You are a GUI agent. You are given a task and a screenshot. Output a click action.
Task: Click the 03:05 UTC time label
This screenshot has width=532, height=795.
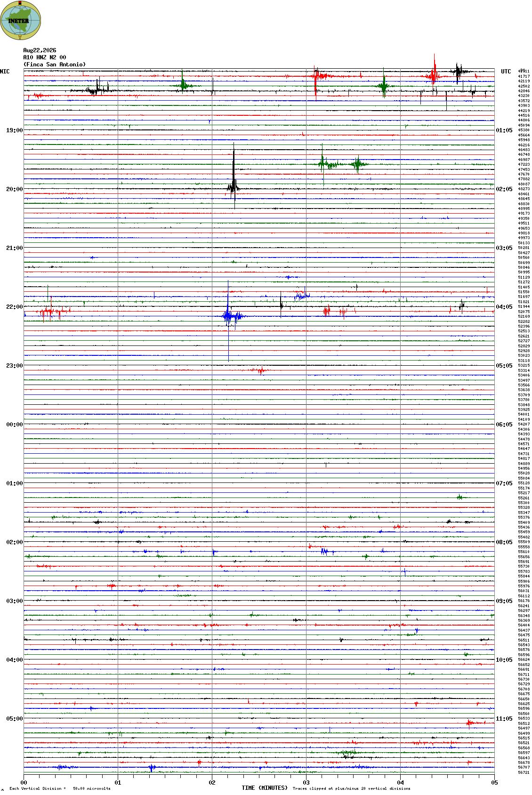tap(504, 248)
